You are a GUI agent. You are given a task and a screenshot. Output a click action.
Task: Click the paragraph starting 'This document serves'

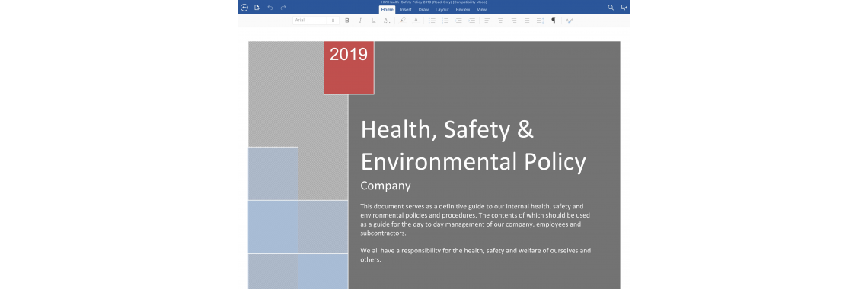[x=475, y=219]
